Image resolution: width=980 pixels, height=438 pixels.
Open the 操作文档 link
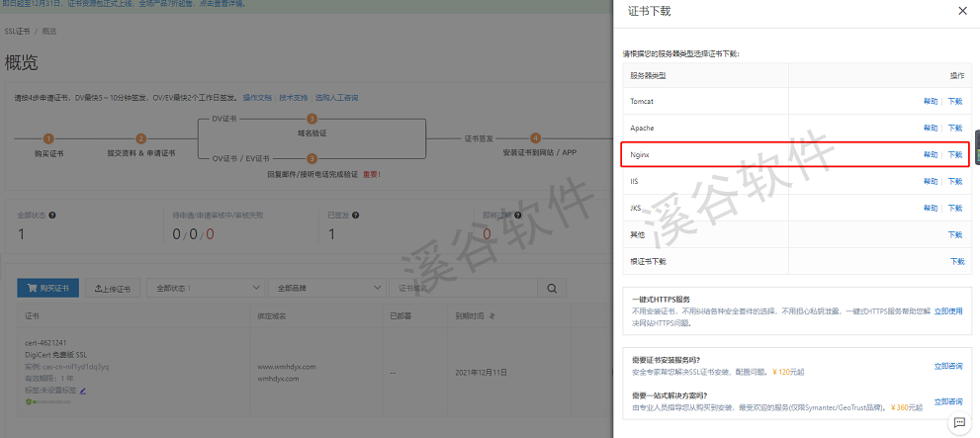pyautogui.click(x=257, y=98)
